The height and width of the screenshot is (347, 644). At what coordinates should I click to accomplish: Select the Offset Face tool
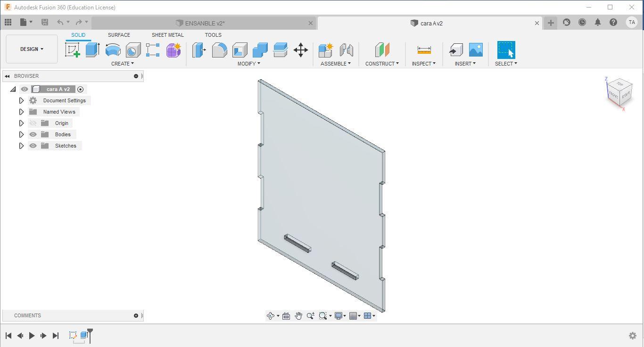280,50
